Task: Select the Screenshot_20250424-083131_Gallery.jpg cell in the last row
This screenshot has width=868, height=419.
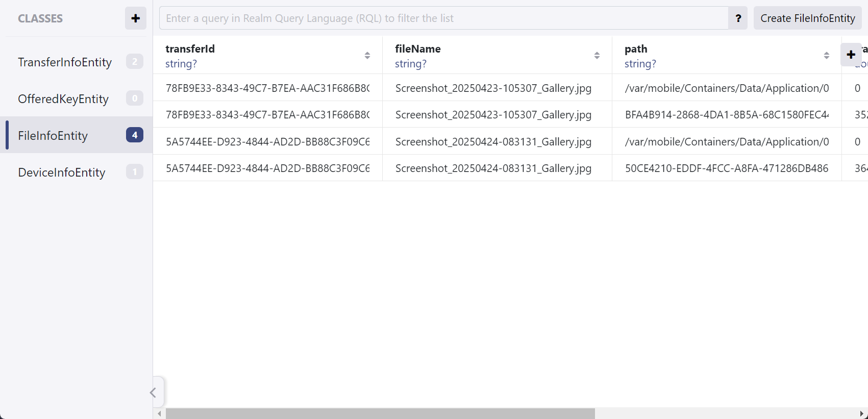Action: (x=493, y=168)
